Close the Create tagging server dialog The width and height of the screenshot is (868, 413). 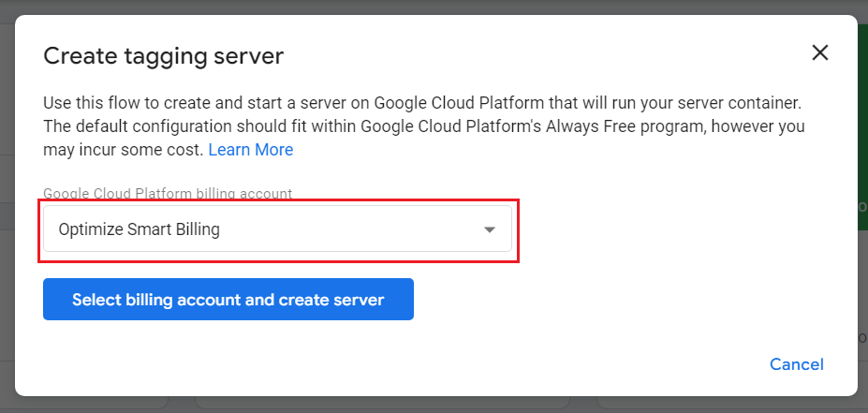point(820,52)
